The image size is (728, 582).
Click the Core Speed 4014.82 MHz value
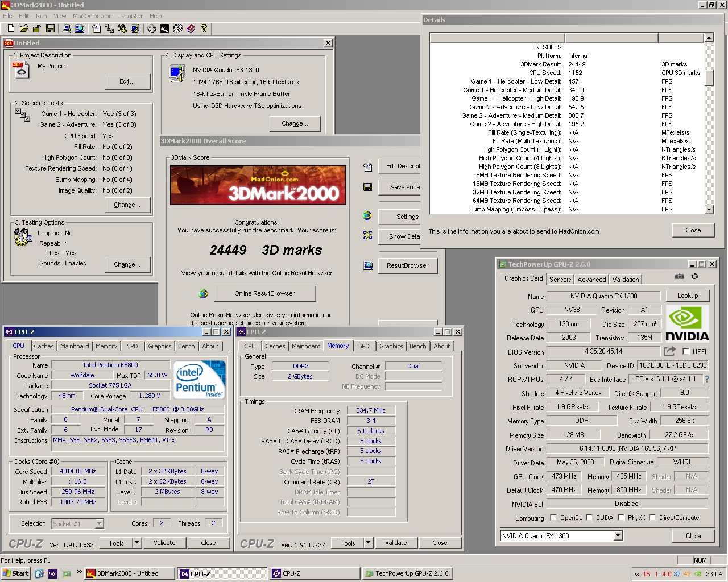(x=78, y=472)
